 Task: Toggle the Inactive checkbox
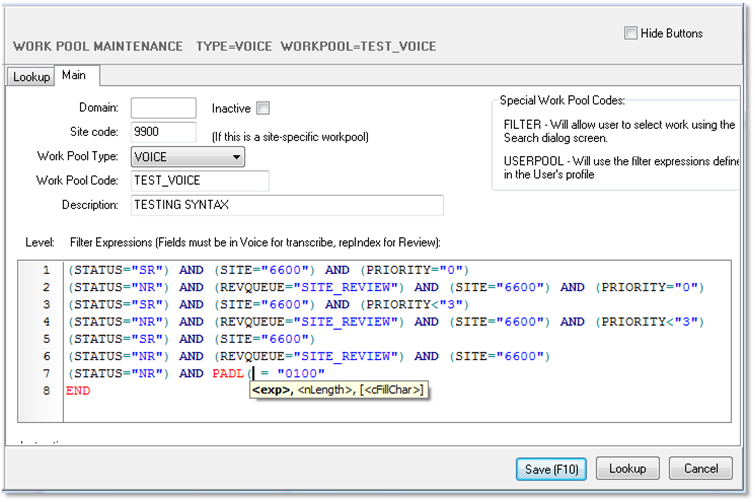[263, 108]
